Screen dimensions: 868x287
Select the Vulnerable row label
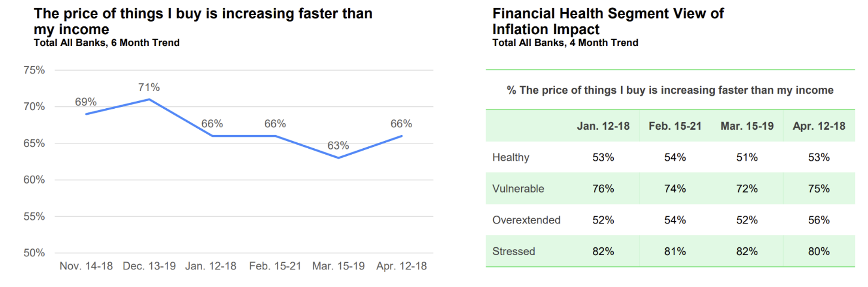pos(518,189)
